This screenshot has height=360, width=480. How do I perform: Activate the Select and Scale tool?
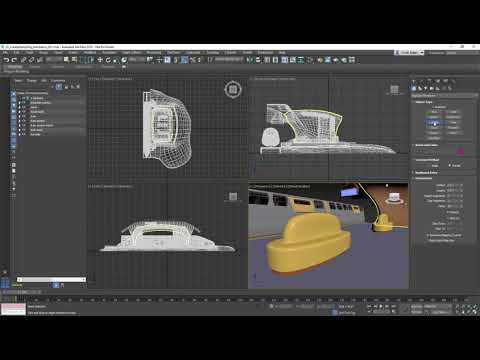click(116, 60)
